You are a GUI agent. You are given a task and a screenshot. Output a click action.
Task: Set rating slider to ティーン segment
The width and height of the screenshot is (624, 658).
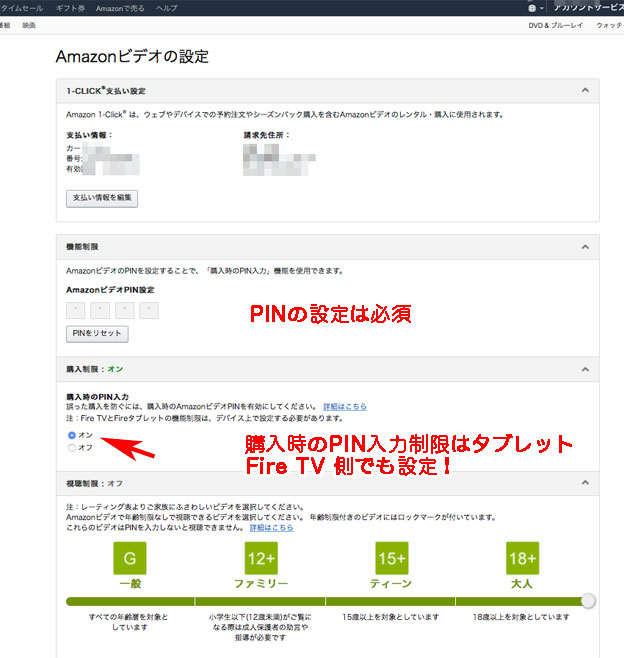(x=390, y=601)
